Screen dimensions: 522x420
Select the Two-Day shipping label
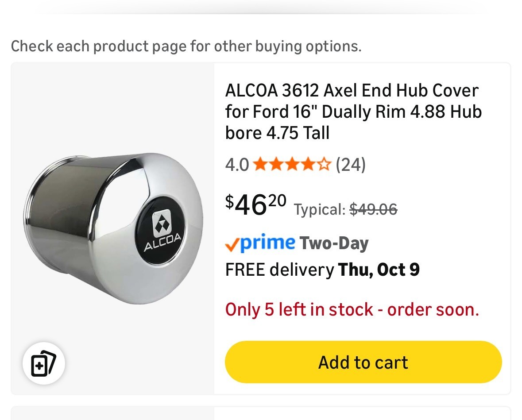(x=334, y=243)
